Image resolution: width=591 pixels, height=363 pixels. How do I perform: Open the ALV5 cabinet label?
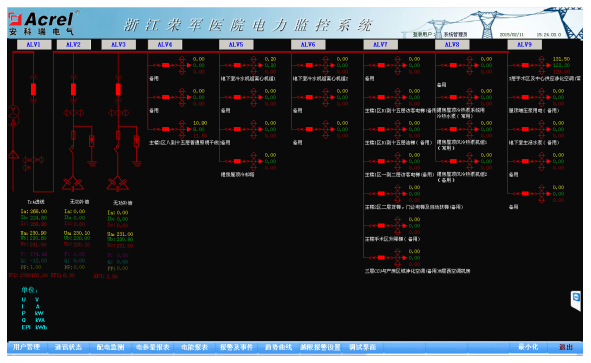coord(236,44)
